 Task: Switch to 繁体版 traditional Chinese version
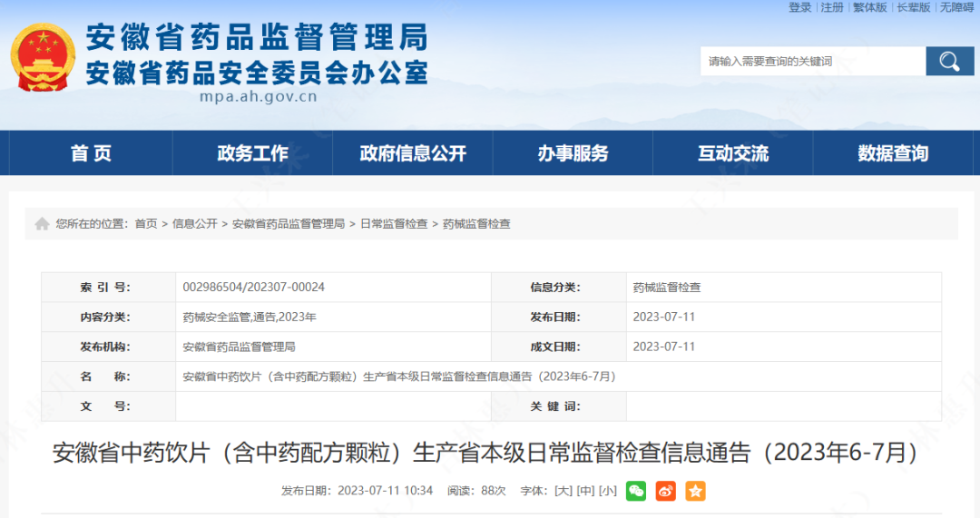[869, 7]
